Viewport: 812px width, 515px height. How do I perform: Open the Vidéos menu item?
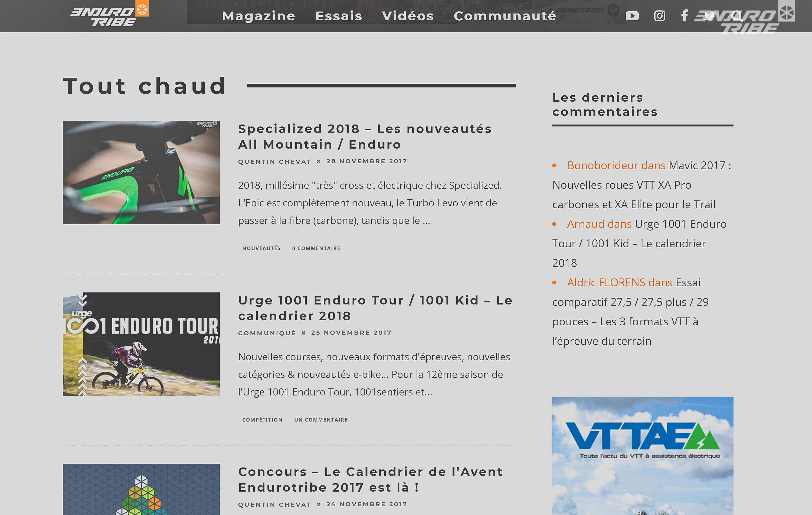point(408,16)
